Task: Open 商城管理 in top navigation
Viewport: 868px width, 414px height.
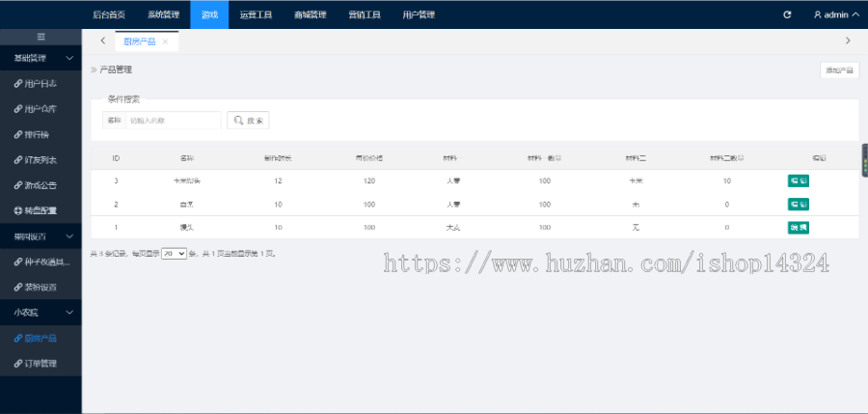Action: pos(310,15)
